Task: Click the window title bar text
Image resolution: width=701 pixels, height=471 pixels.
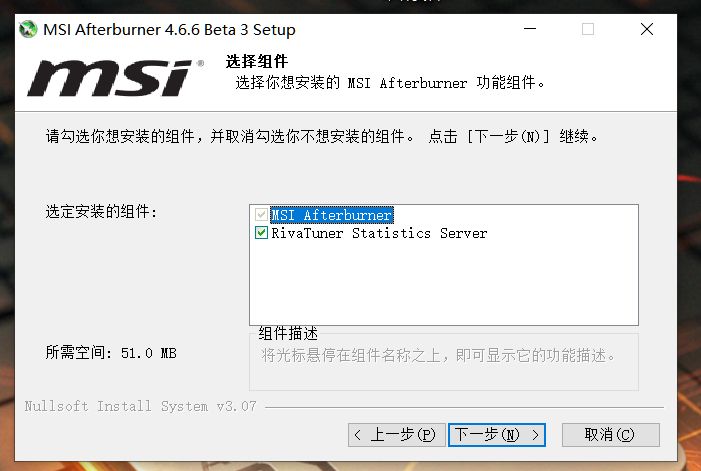Action: [x=170, y=29]
